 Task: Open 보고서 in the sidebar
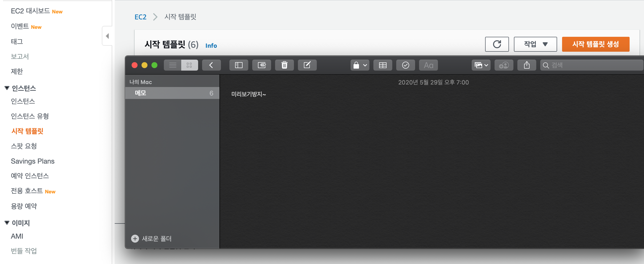coord(20,56)
